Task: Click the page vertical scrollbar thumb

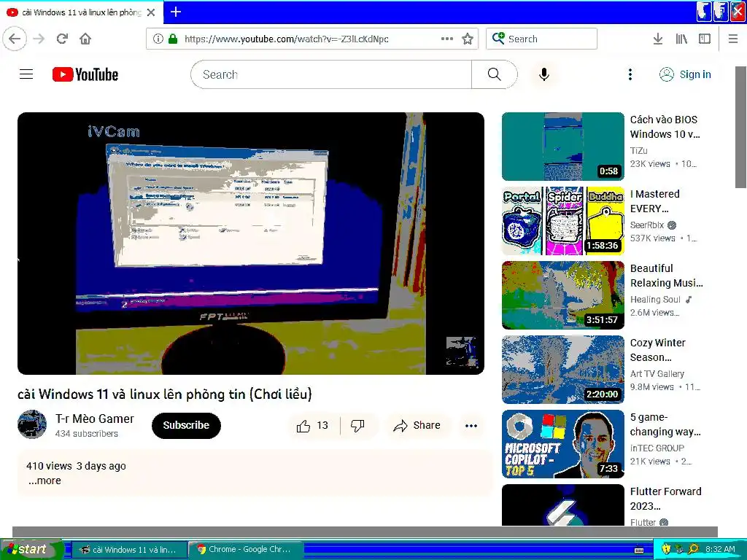Action: (x=740, y=127)
